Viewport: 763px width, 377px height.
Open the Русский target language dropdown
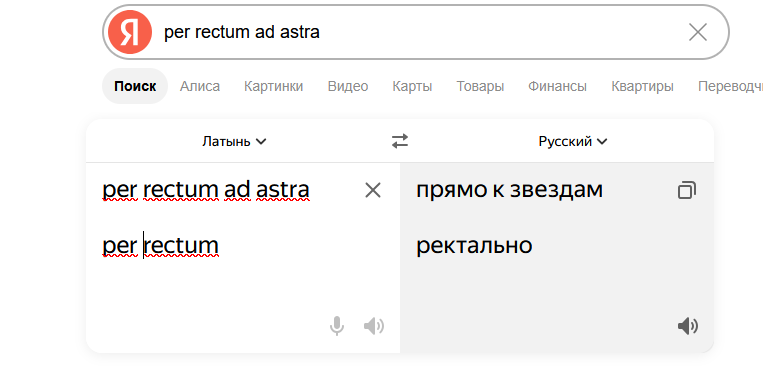[x=573, y=142]
